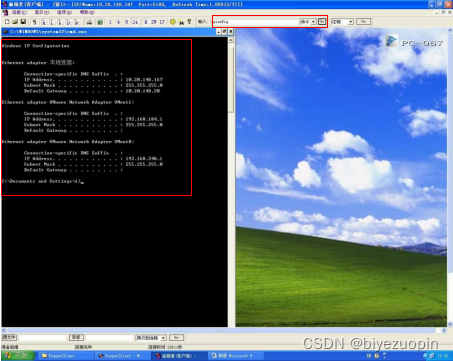Screen dimensions: 453x361
Task: Click the 2W toolbar button
Action: pos(154,22)
